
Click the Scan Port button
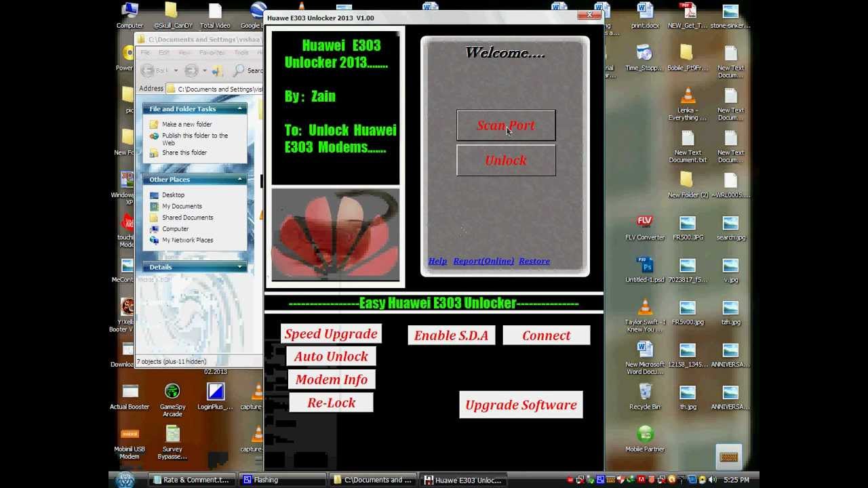(x=506, y=125)
